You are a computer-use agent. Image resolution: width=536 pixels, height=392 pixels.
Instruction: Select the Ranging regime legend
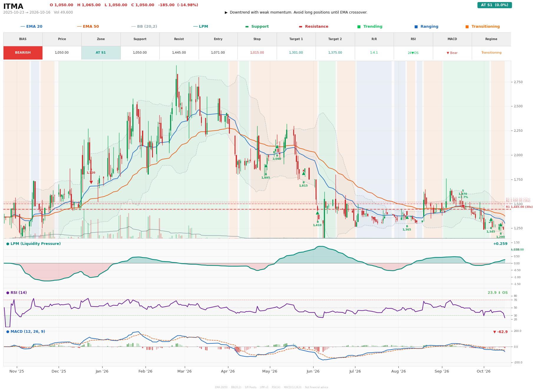click(426, 27)
